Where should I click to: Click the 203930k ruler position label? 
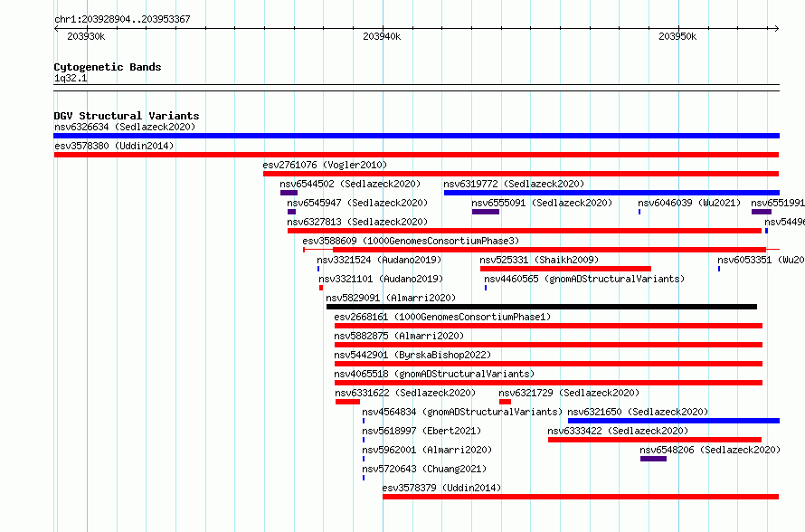click(86, 36)
